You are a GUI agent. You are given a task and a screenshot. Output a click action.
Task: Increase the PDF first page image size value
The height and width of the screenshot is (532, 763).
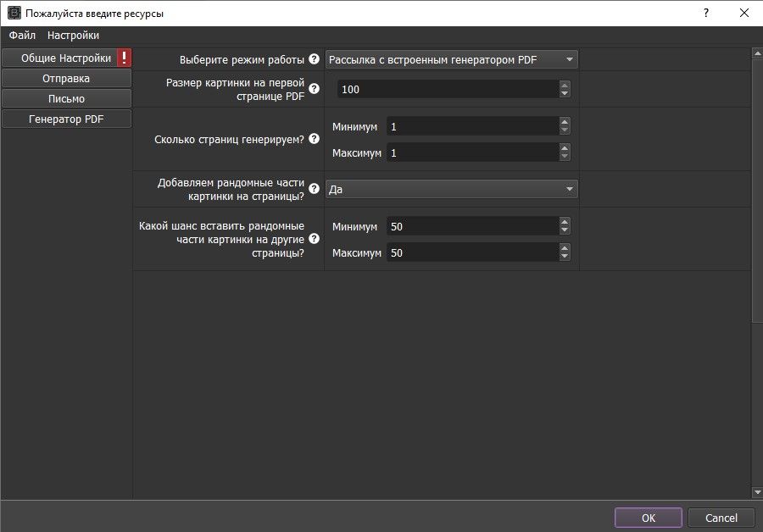[x=565, y=85]
